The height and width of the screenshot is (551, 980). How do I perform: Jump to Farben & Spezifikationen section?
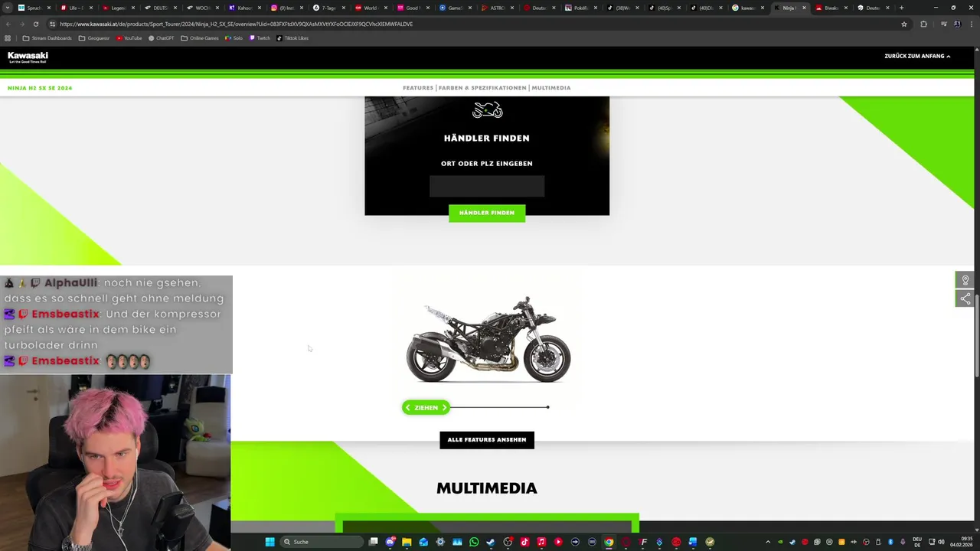tap(482, 88)
